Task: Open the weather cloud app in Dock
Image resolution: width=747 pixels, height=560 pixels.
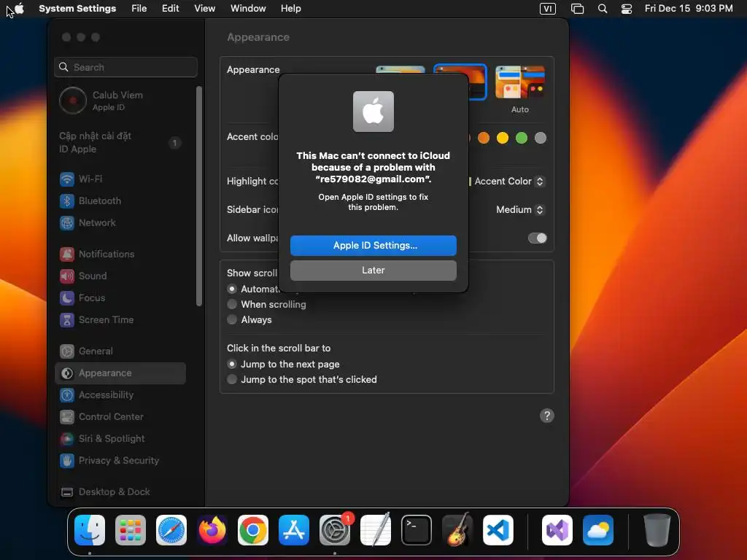Action: pyautogui.click(x=598, y=530)
